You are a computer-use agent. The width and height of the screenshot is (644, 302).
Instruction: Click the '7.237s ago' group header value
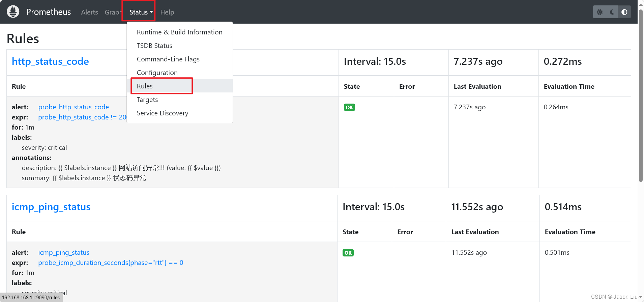pos(478,61)
